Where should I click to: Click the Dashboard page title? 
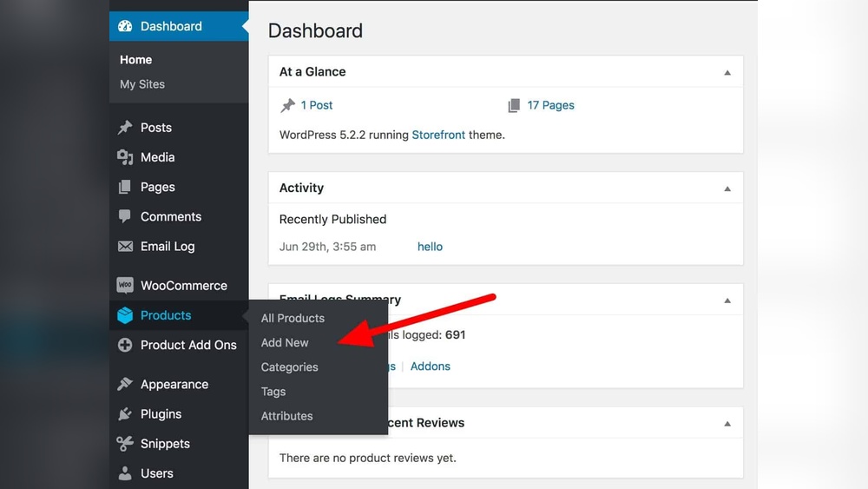[315, 30]
